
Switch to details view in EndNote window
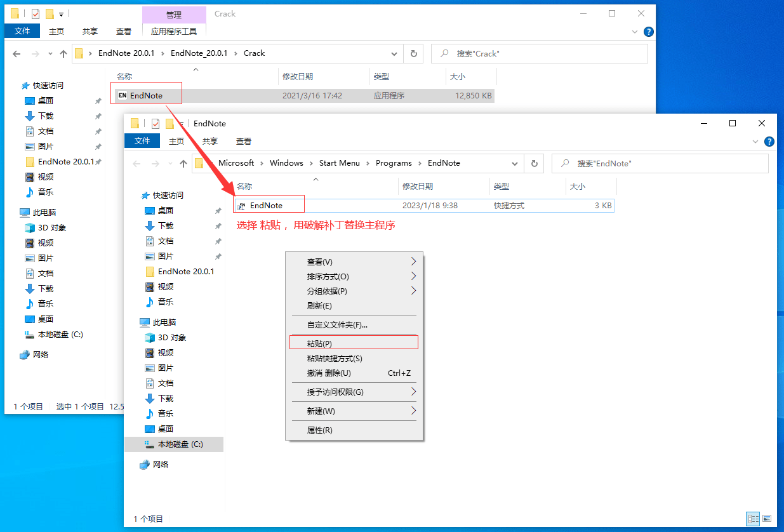coord(754,519)
